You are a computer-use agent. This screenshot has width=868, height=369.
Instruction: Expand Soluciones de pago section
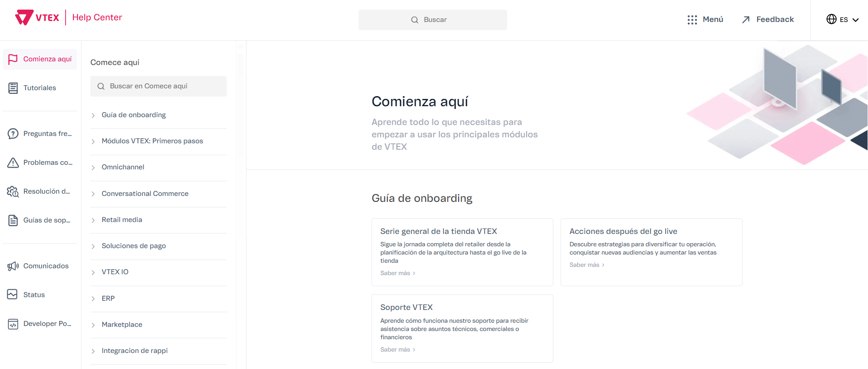click(x=93, y=246)
